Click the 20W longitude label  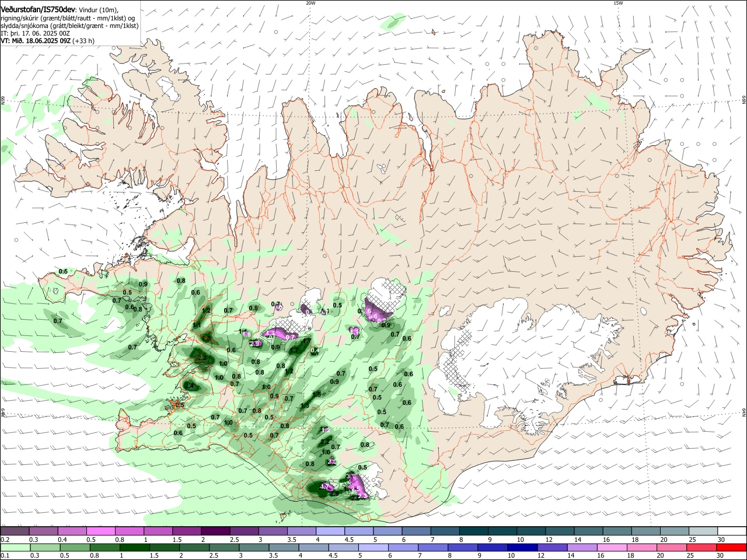310,3
